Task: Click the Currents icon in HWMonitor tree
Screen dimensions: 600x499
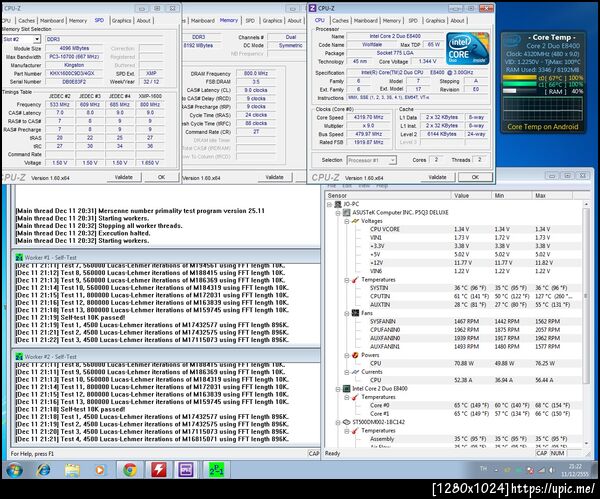Action: pos(355,372)
